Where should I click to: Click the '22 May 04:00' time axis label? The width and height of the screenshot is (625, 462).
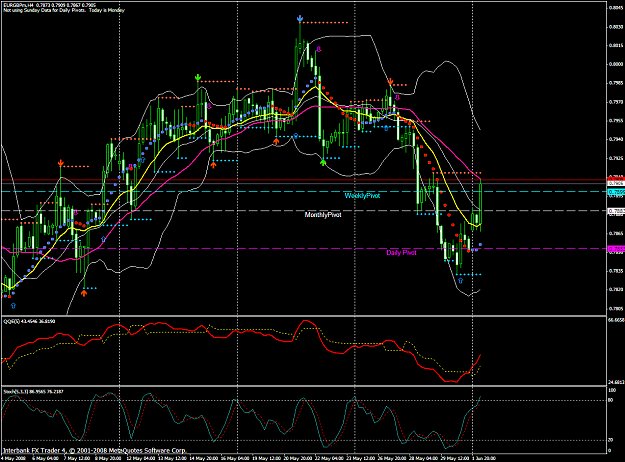pos(329,458)
